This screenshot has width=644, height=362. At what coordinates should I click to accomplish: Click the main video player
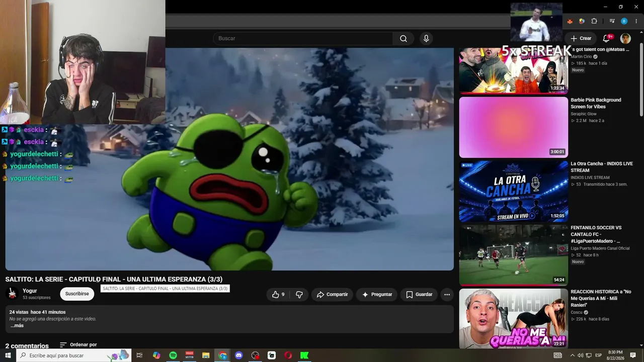(x=229, y=159)
